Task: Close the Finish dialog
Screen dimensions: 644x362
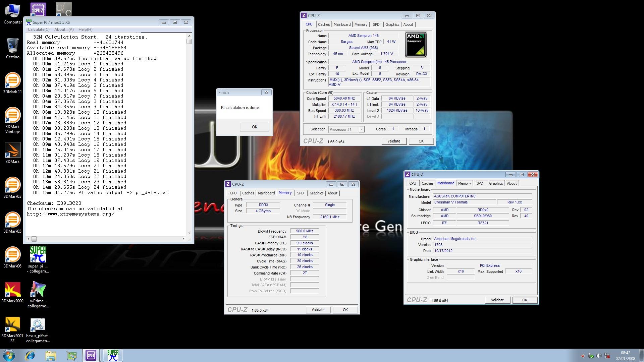Action: (266, 92)
